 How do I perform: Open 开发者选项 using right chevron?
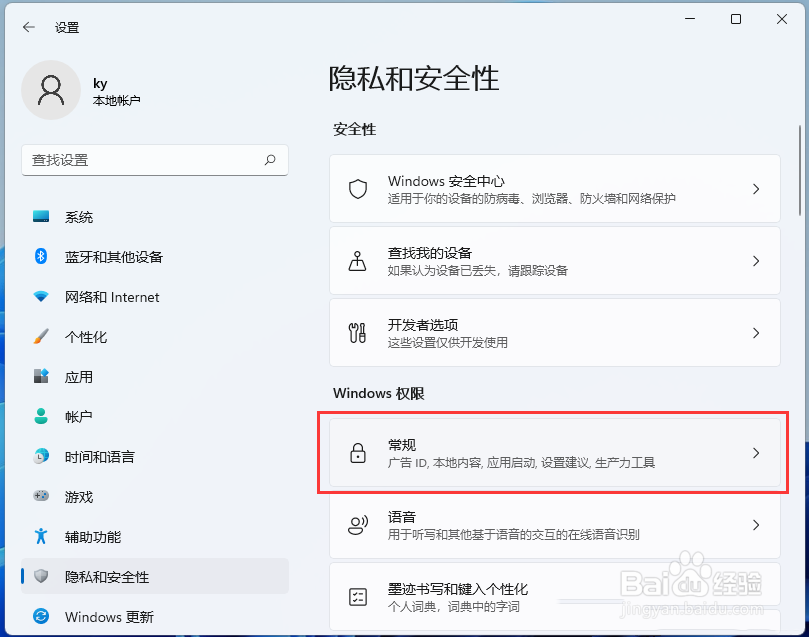pyautogui.click(x=756, y=333)
